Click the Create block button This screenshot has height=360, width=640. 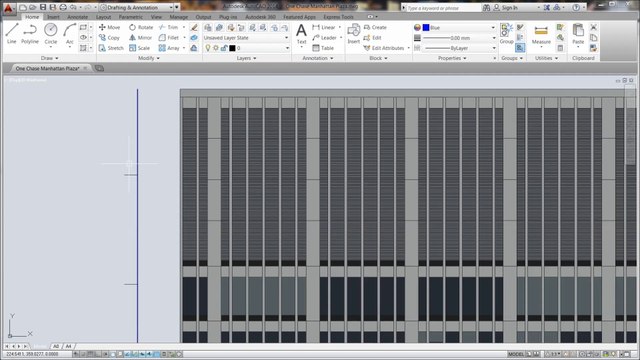tap(375, 27)
